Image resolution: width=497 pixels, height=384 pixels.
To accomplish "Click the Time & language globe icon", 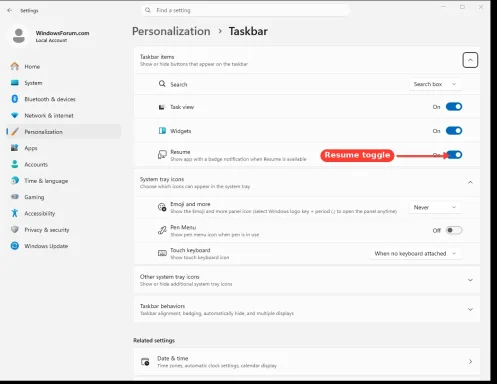I will 15,180.
